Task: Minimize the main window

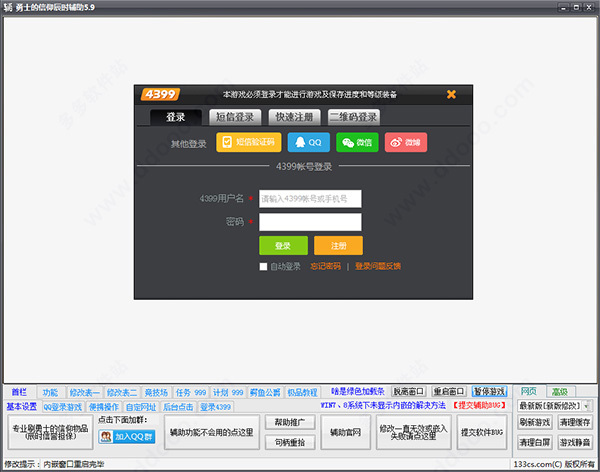Action: [564, 7]
